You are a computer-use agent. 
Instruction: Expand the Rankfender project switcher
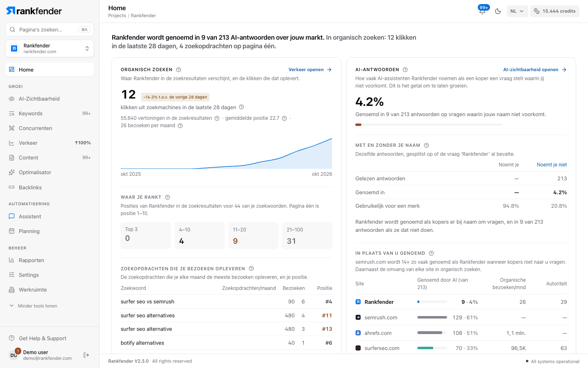pos(49,49)
